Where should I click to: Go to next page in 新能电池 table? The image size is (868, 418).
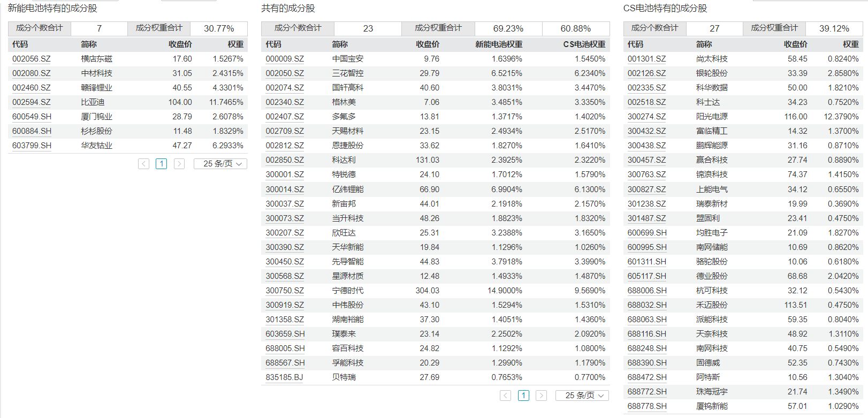(179, 164)
